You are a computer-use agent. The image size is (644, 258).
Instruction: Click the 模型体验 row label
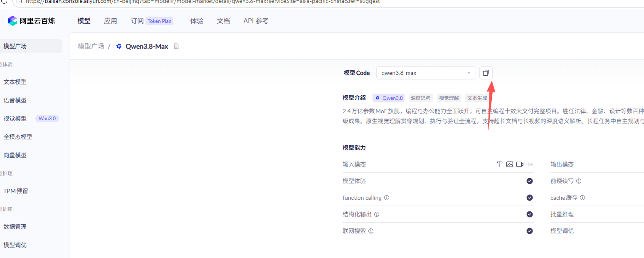(354, 181)
